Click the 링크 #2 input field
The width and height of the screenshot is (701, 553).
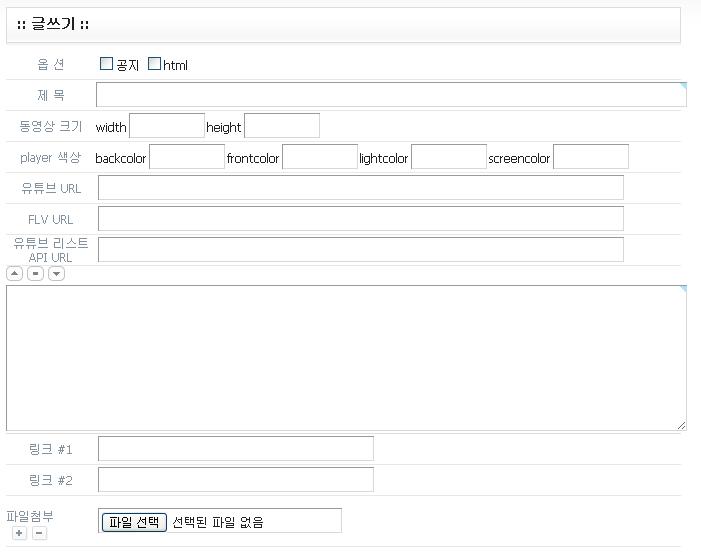(x=236, y=480)
